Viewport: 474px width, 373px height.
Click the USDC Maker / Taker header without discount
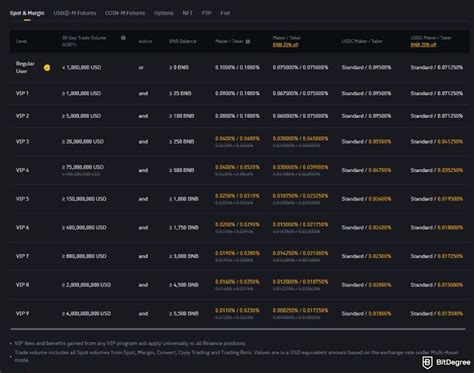(x=362, y=41)
